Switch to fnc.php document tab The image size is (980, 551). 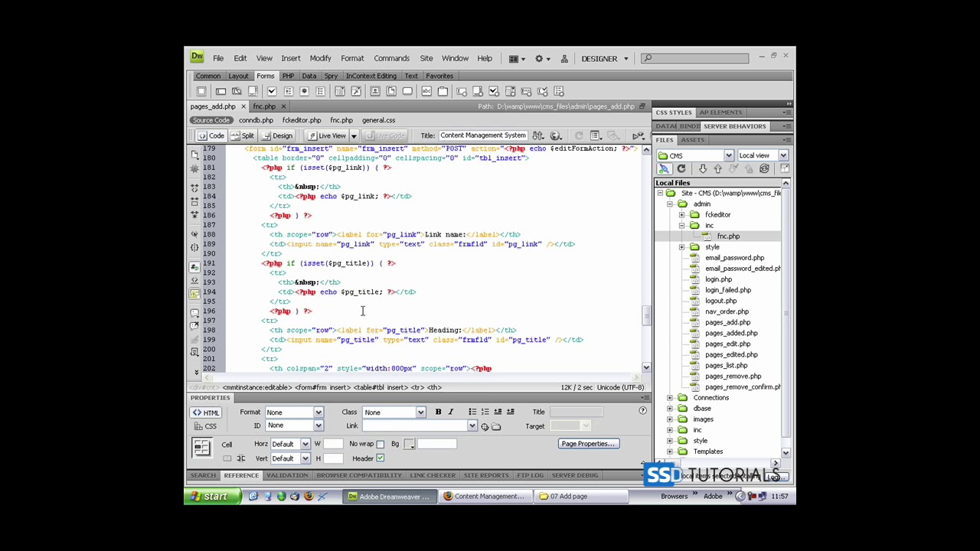pos(264,106)
